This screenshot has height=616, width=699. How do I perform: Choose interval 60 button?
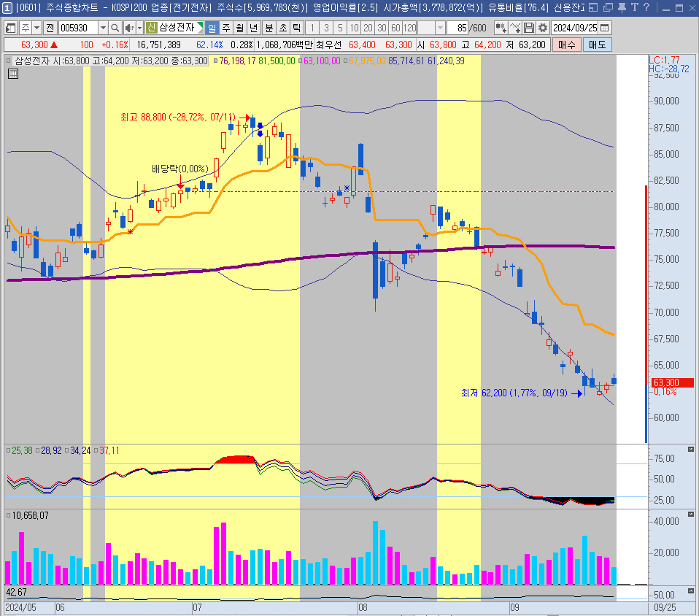(396, 28)
